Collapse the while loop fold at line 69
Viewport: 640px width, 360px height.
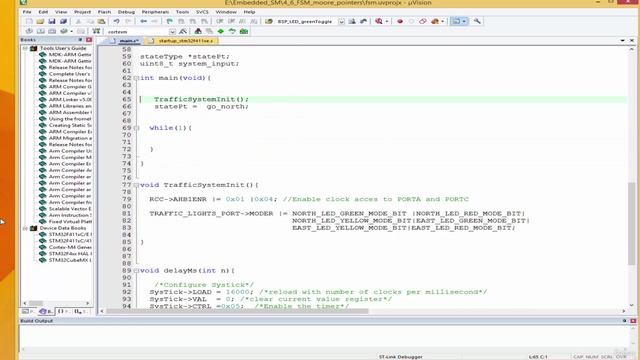(x=136, y=128)
